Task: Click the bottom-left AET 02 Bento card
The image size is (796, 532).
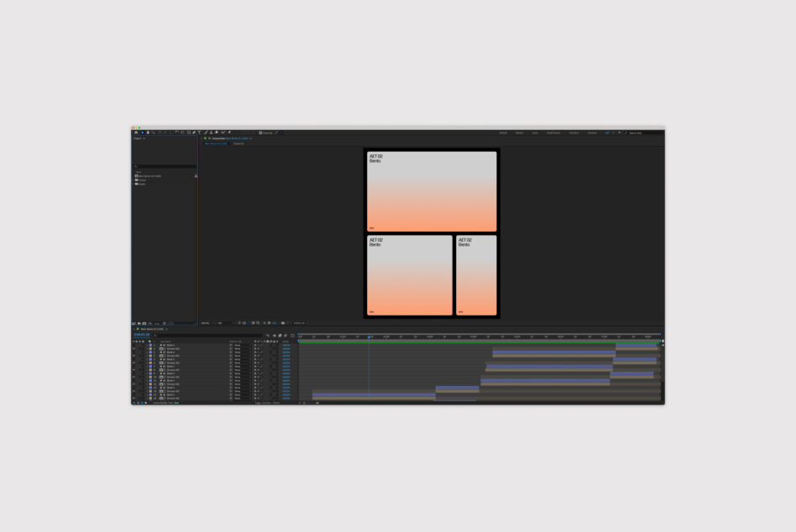Action: point(409,275)
